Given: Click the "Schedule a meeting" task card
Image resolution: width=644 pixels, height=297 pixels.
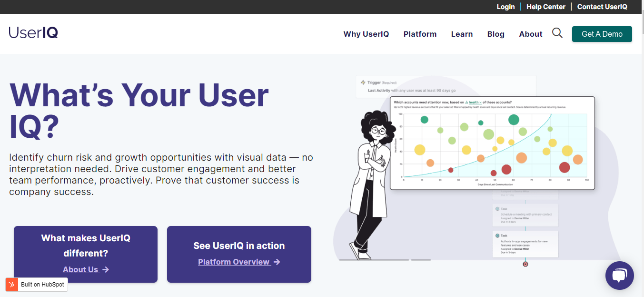Looking at the screenshot, I should click(525, 215).
